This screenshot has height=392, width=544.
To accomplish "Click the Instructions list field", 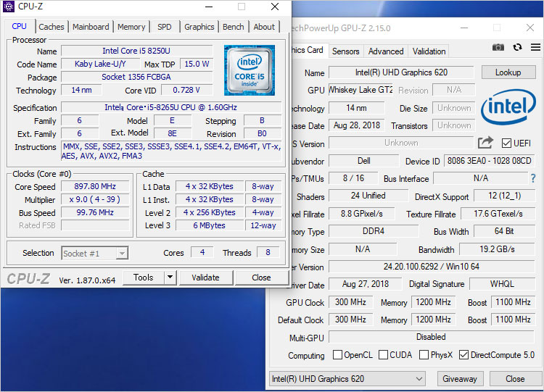I will [171, 151].
